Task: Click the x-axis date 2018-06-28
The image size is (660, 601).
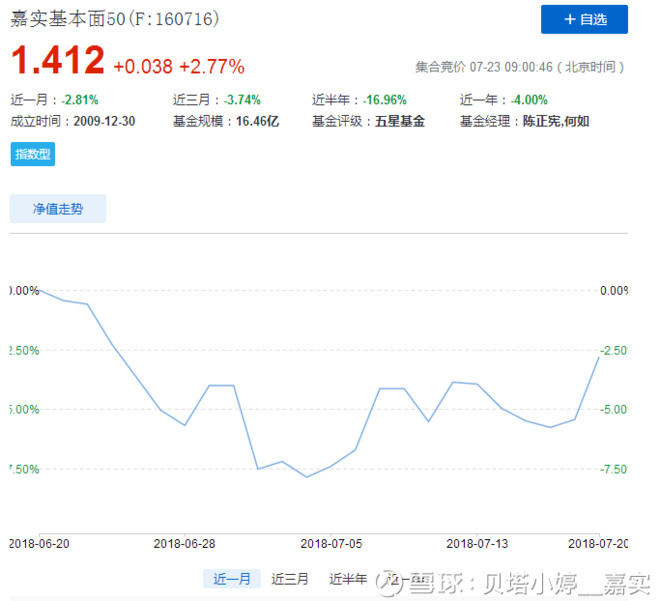Action: (184, 544)
